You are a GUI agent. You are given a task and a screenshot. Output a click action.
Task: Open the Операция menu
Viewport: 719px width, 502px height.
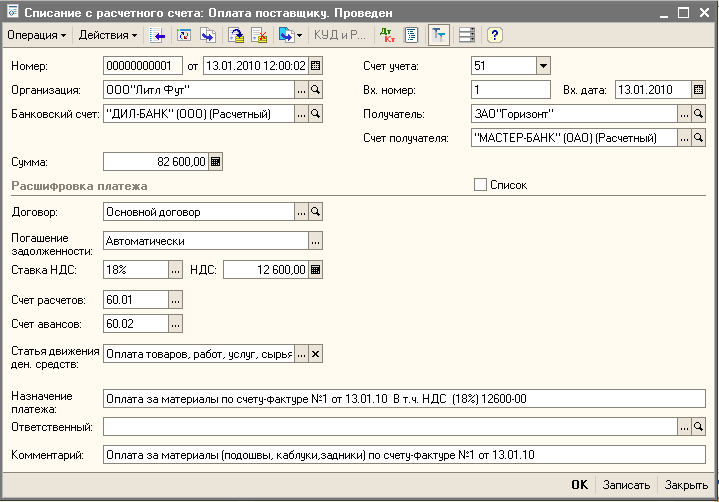(36, 35)
